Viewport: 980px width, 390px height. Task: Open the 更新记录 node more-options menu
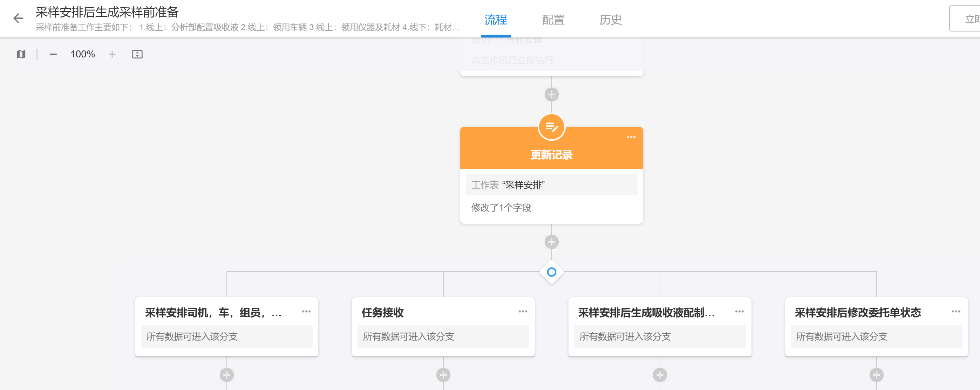pyautogui.click(x=631, y=137)
